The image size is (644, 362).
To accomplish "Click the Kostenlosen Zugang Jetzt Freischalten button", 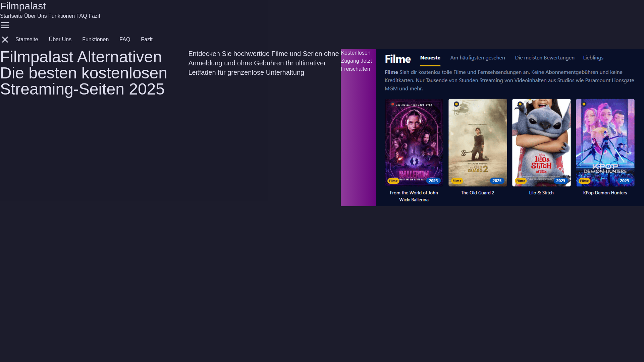I will [358, 127].
